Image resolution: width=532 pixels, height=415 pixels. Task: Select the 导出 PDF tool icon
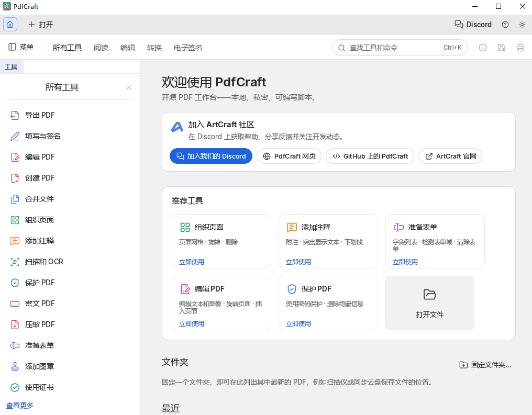[15, 115]
